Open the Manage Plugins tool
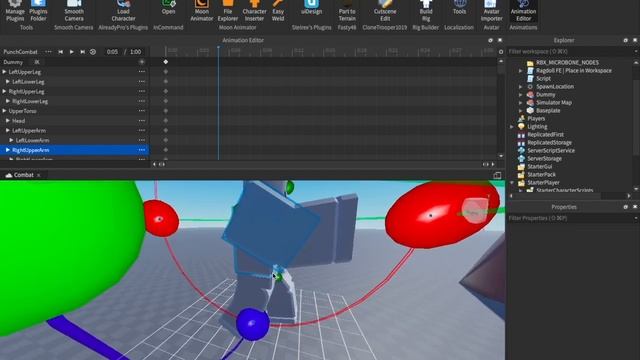Image resolution: width=640 pixels, height=360 pixels. (15, 11)
